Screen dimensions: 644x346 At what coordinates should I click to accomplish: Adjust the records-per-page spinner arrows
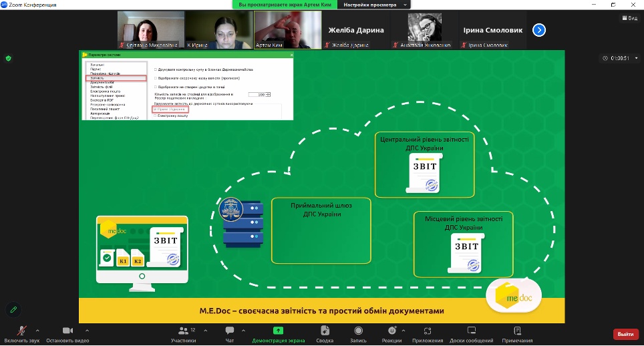tap(268, 95)
